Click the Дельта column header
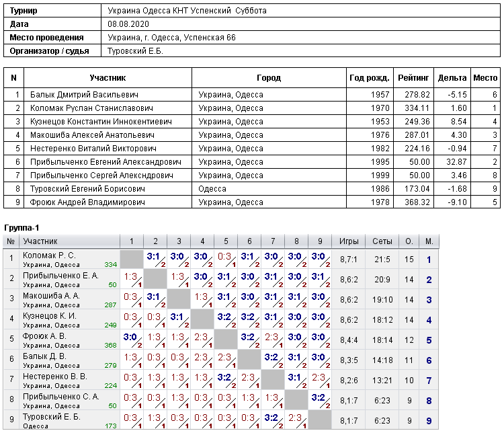The height and width of the screenshot is (433, 504). point(452,78)
